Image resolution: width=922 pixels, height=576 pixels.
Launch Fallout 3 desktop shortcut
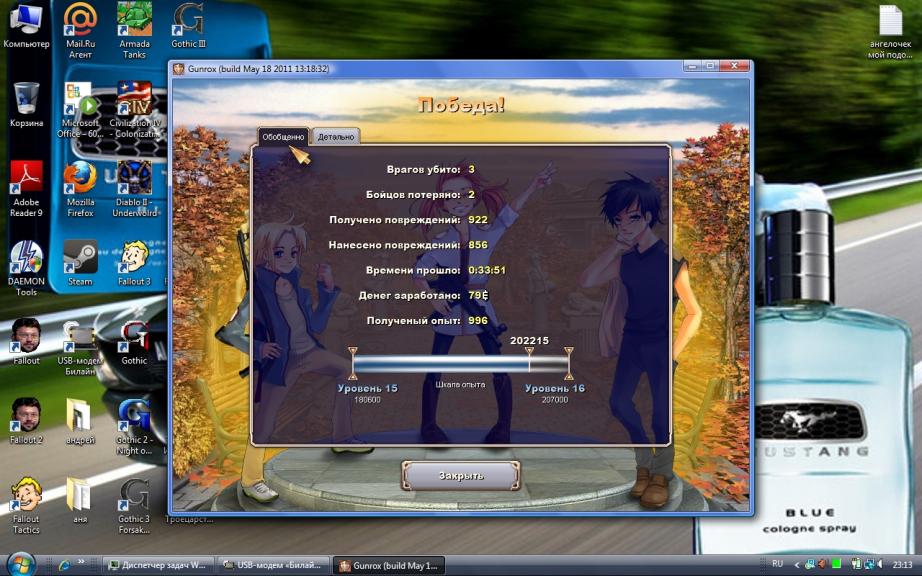(134, 259)
